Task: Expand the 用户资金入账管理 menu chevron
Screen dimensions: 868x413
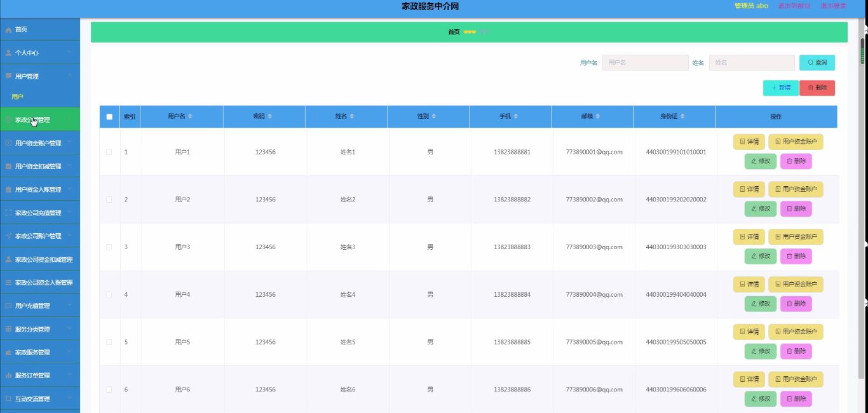Action: click(70, 189)
